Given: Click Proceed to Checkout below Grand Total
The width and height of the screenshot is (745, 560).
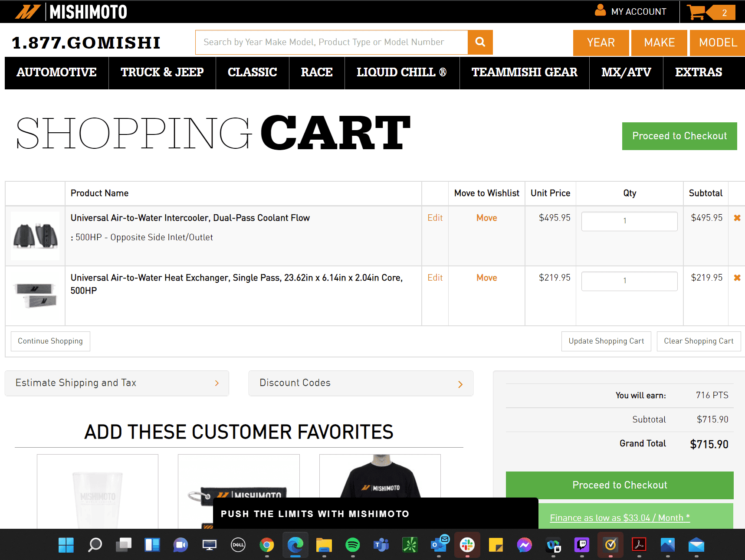Looking at the screenshot, I should [620, 485].
